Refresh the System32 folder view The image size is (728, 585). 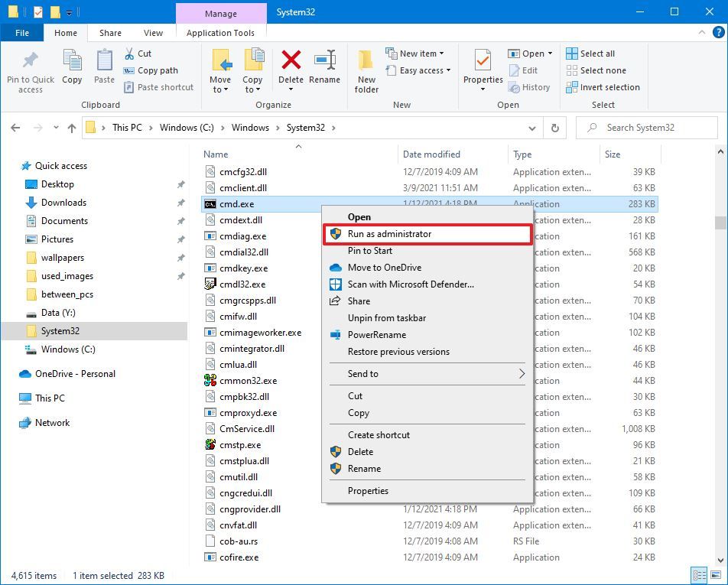[x=554, y=128]
